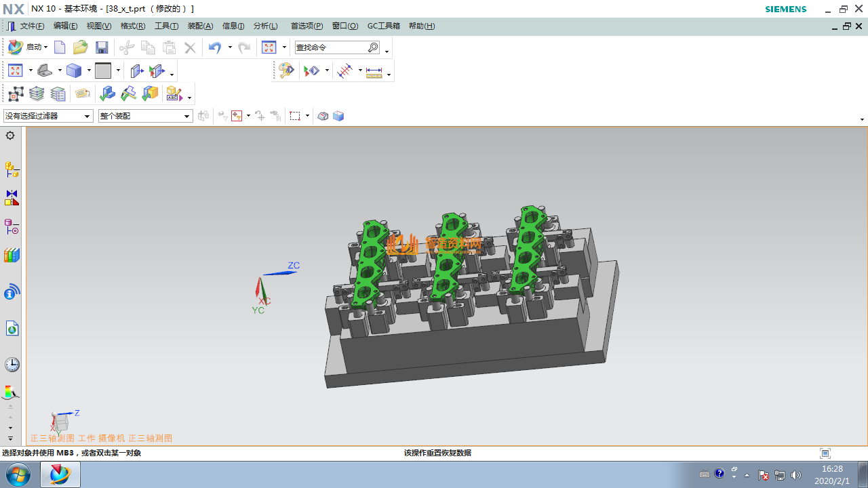Open the Constraint Navigator sidebar icon

point(12,198)
